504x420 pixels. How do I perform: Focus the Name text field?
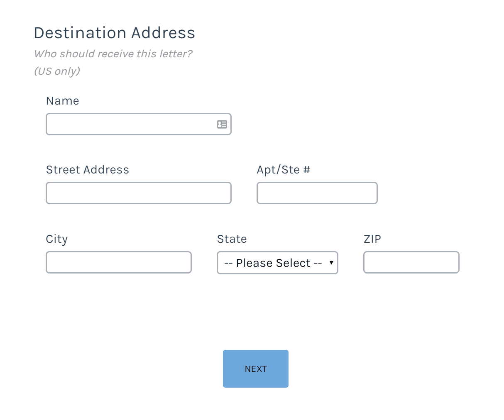pyautogui.click(x=139, y=124)
